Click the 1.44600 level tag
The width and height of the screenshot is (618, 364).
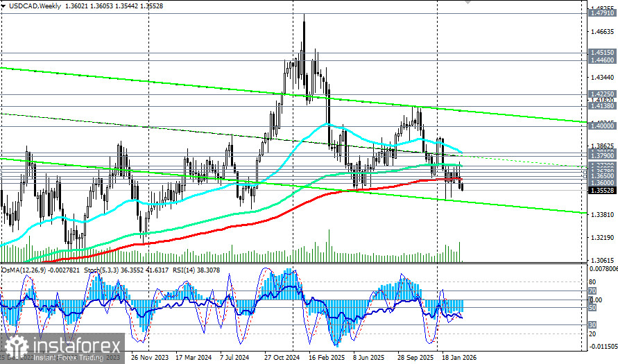click(x=602, y=60)
